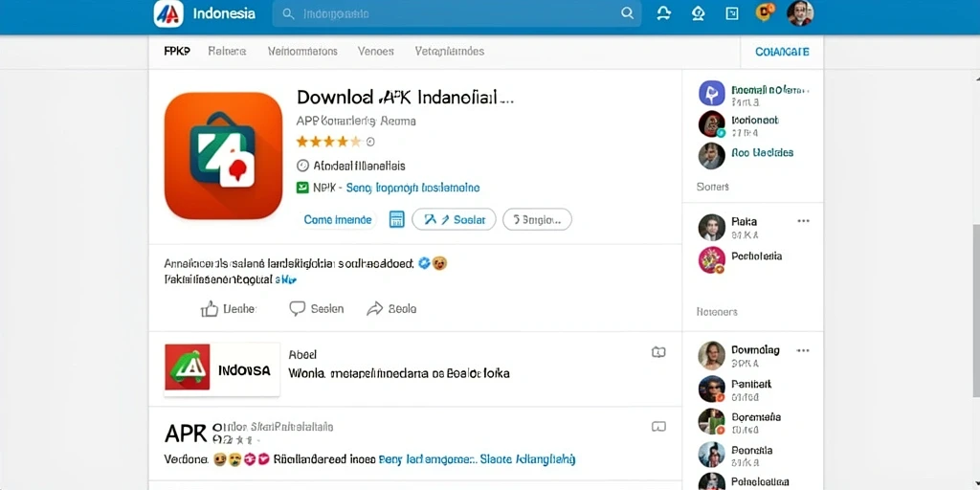Click the blue link ending the description

click(285, 280)
